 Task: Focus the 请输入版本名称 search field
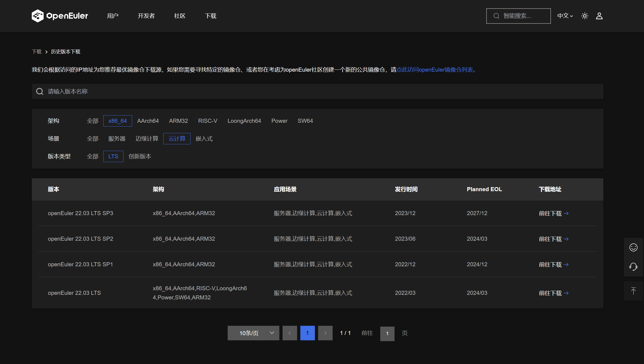pos(317,91)
